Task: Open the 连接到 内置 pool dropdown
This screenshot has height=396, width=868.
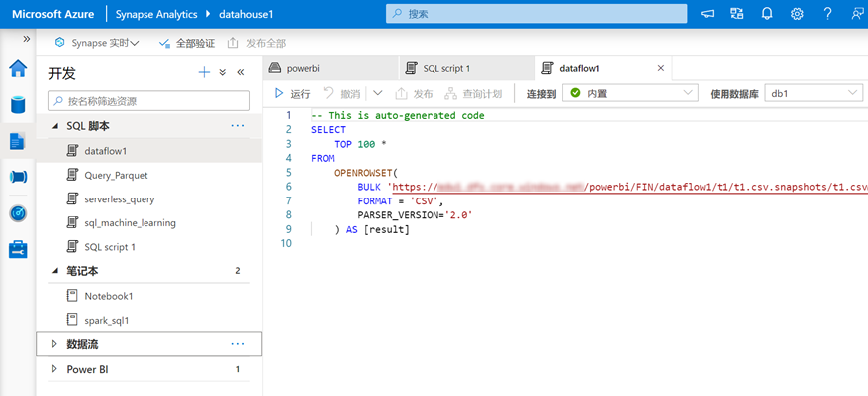Action: coord(630,93)
